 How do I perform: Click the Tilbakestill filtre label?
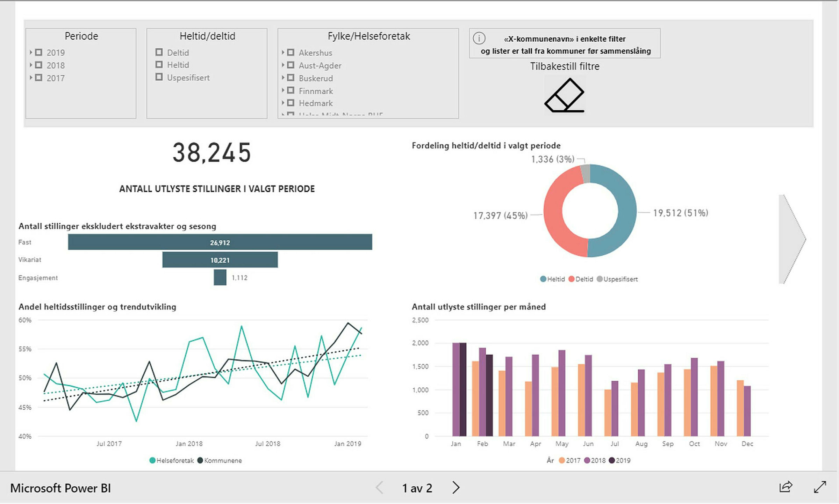(565, 66)
